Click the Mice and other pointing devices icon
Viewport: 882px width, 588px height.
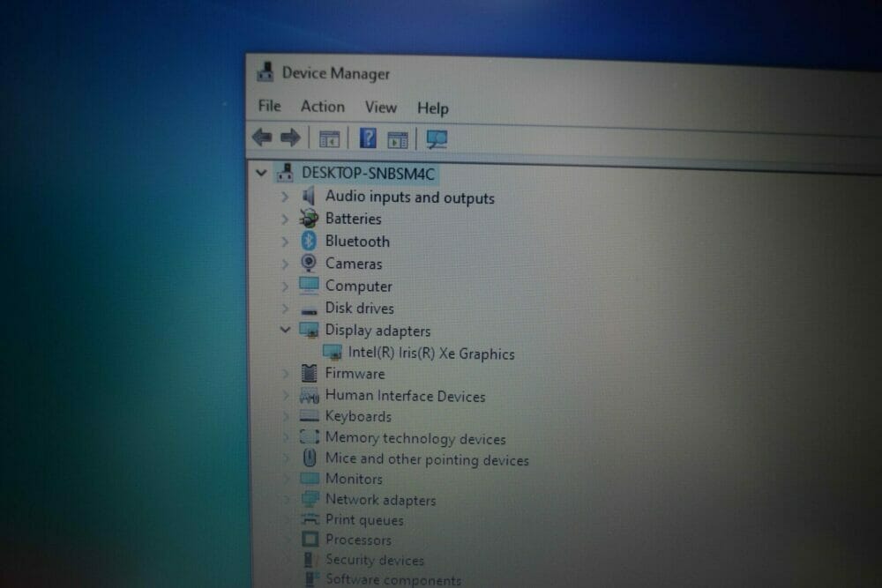pos(309,458)
